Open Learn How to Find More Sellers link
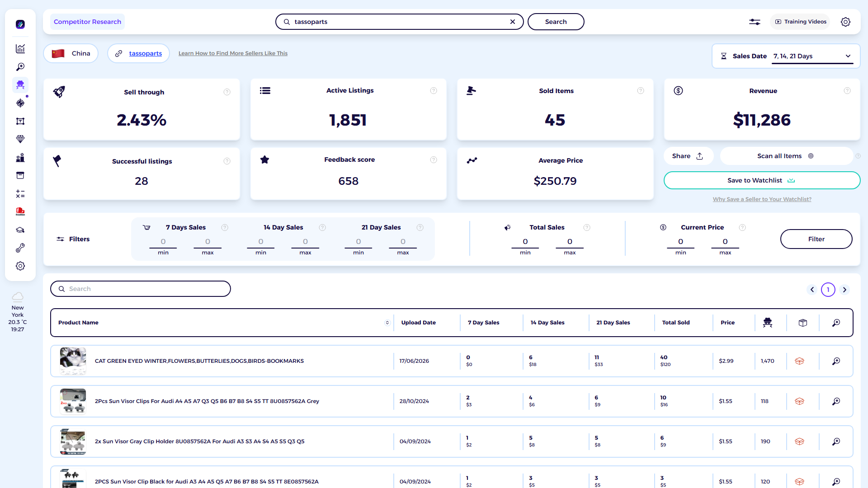 point(233,53)
